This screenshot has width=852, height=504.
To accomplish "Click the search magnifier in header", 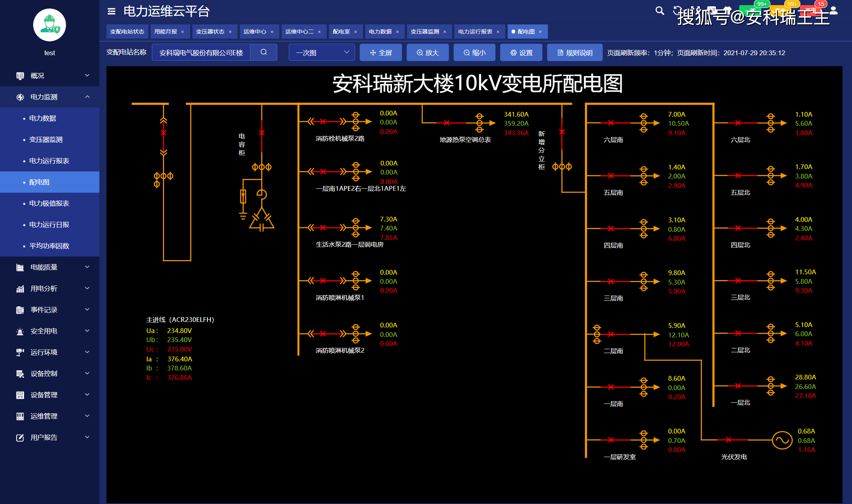I will click(660, 11).
